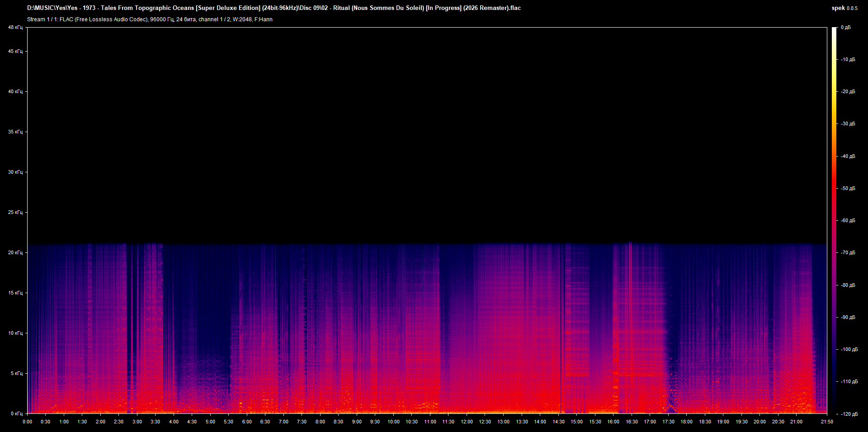The image size is (868, 432).
Task: Pick the 17:00 time axis label
Action: (x=650, y=422)
